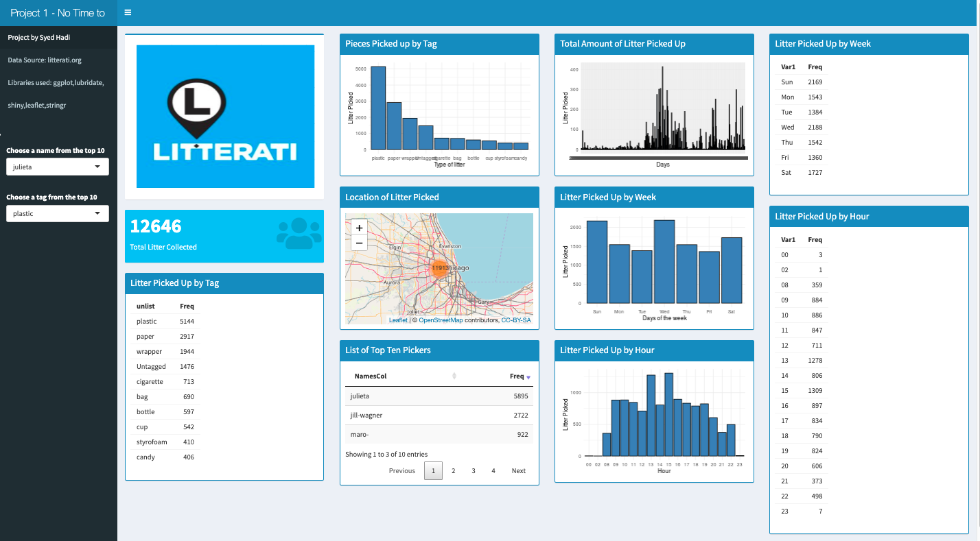Go to Previous page of pickers
This screenshot has width=980, height=541.
point(402,470)
